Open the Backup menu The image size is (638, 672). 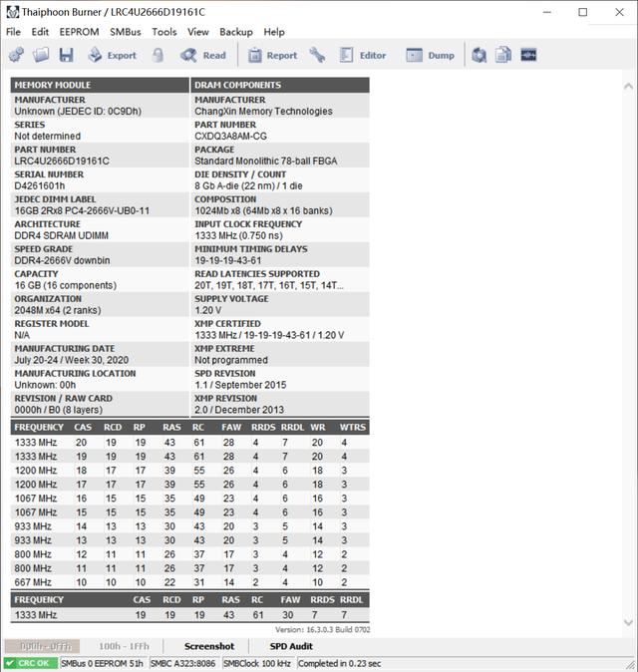tap(236, 32)
